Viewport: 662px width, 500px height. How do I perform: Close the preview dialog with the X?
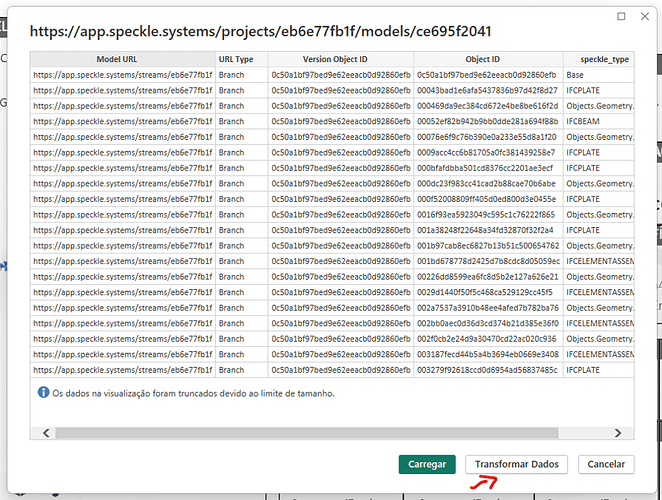644,16
